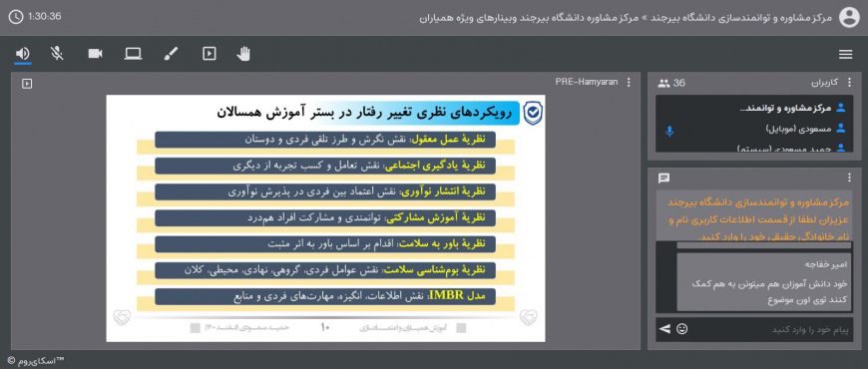Click the user profile avatar icon

point(849,17)
